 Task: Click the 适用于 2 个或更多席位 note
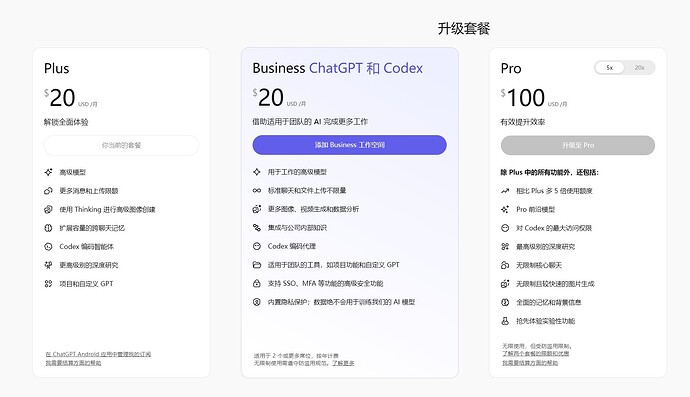(x=296, y=355)
